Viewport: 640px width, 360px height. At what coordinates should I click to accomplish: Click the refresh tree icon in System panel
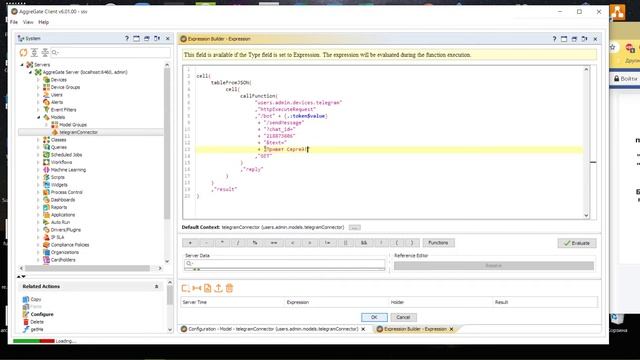click(x=24, y=52)
